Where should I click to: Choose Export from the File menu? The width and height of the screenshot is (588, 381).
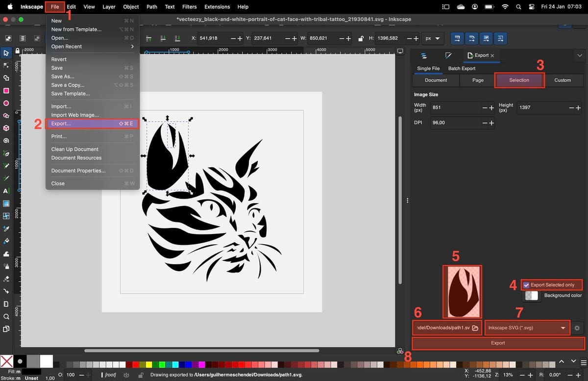pyautogui.click(x=93, y=124)
